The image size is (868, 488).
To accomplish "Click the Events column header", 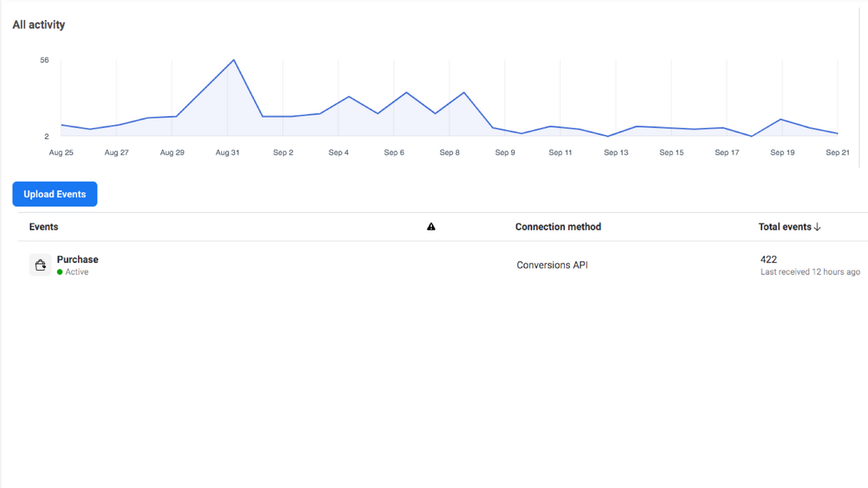I will (x=43, y=227).
